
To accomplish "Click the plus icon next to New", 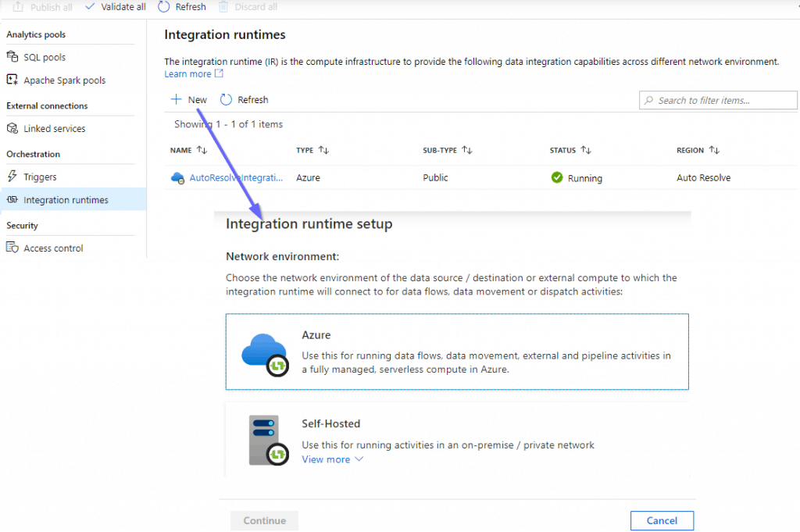I will tap(176, 99).
